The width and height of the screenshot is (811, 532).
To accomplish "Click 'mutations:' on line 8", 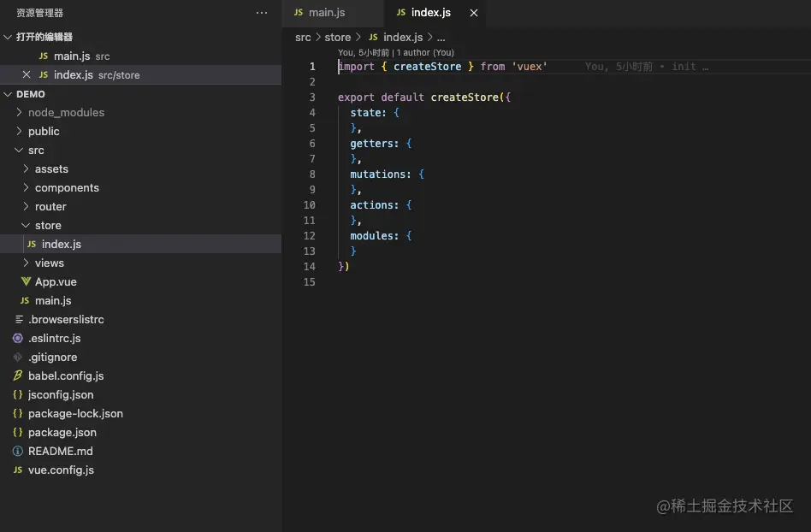I will pos(380,174).
